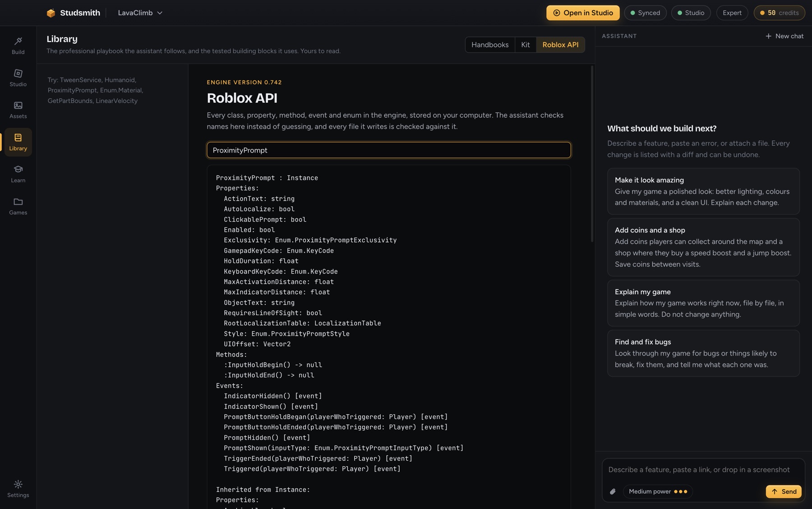
Task: Click 'Inherited from Instance:' heading
Action: [263, 490]
